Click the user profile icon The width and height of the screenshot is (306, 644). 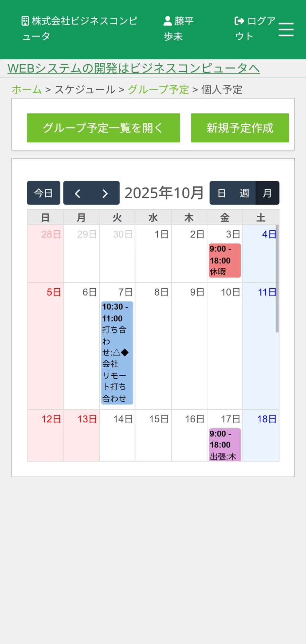click(167, 21)
